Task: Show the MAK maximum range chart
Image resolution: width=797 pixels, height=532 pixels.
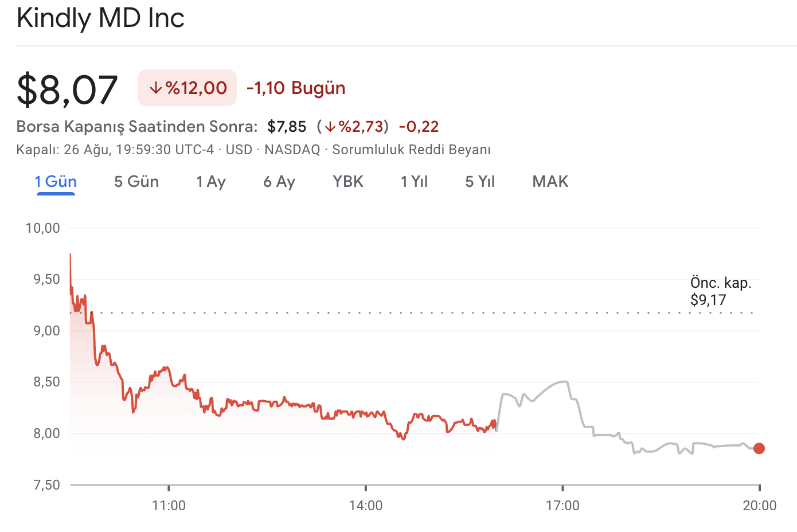Action: 550,182
